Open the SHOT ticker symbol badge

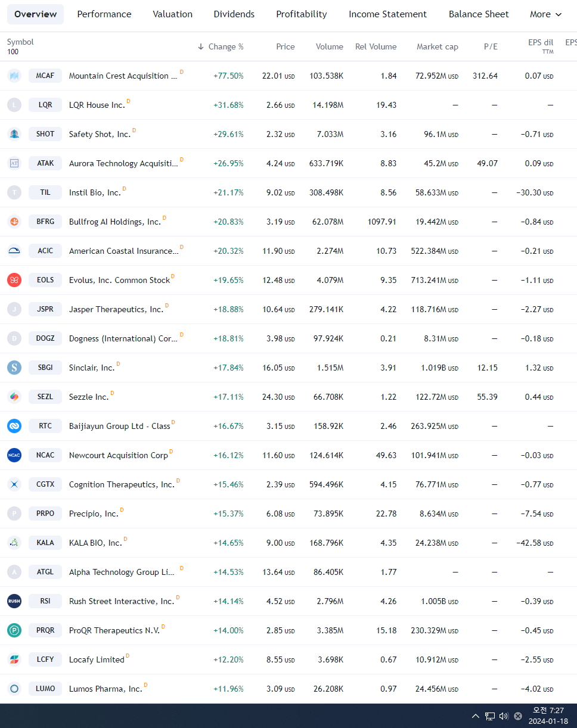tap(45, 134)
